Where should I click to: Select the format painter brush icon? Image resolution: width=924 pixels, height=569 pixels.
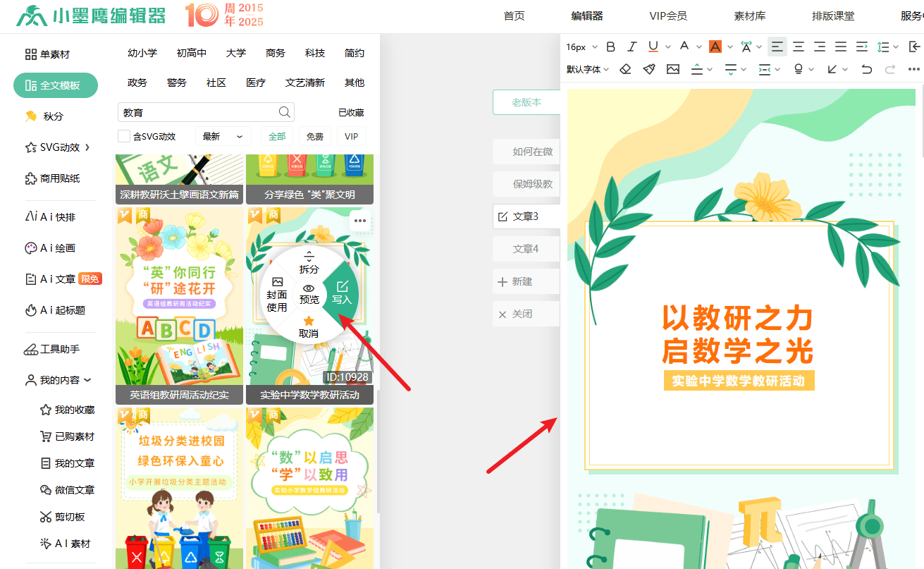coord(648,69)
